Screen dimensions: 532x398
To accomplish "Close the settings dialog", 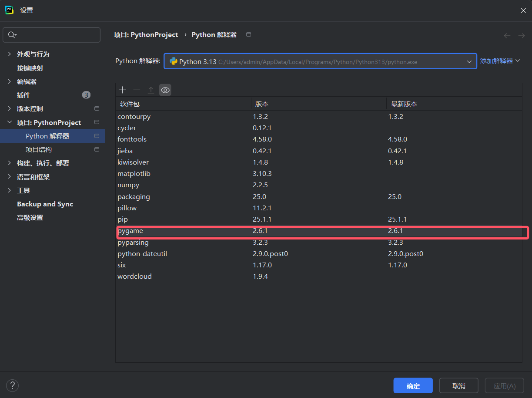I will point(523,10).
